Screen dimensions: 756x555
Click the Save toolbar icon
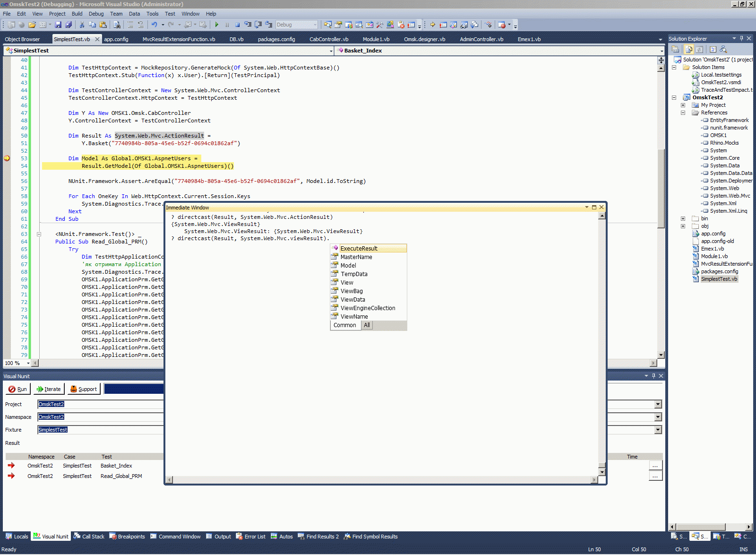(58, 25)
